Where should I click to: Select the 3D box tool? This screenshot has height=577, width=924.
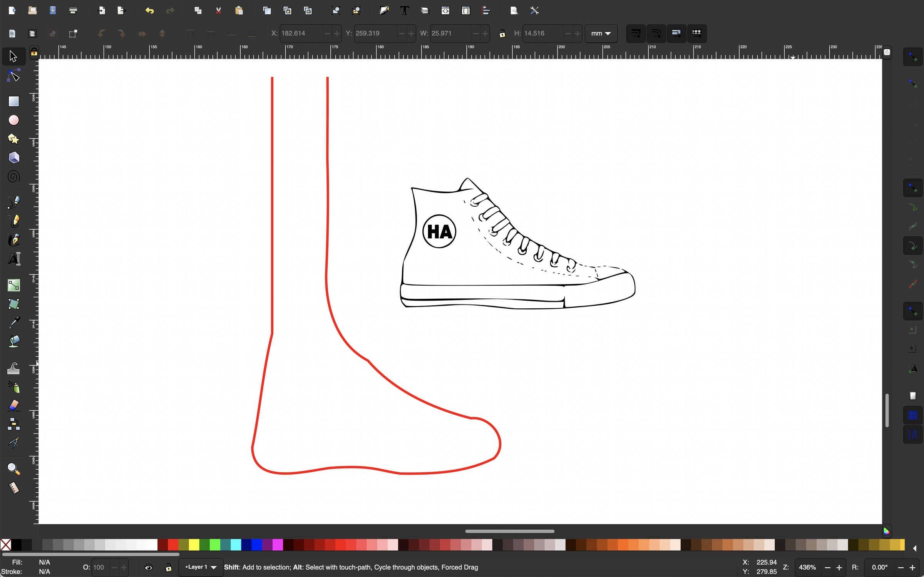click(14, 158)
